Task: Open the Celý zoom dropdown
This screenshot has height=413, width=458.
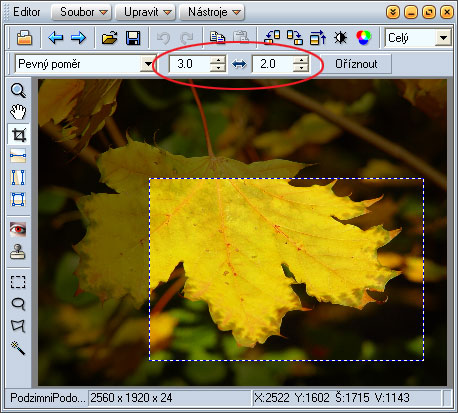Action: coord(443,38)
